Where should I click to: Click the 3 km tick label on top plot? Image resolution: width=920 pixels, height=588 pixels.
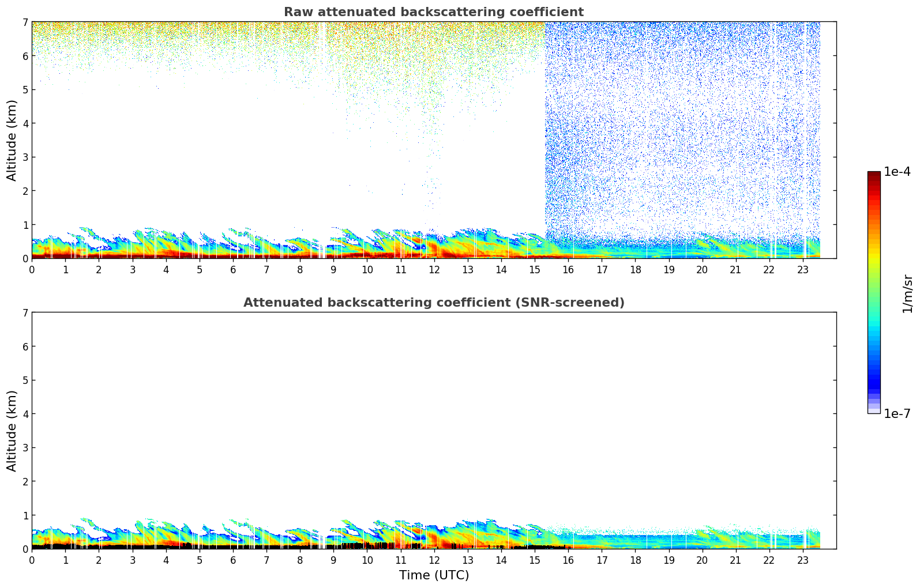click(x=25, y=157)
